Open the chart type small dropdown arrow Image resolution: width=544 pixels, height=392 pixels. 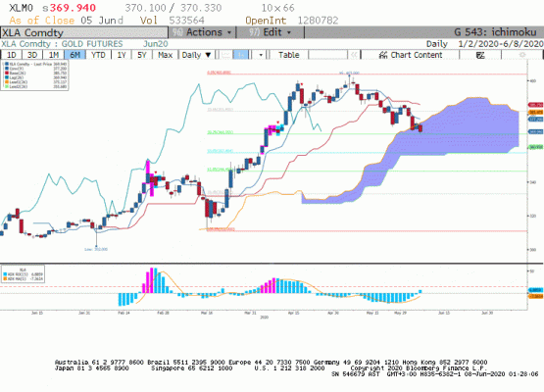(260, 55)
